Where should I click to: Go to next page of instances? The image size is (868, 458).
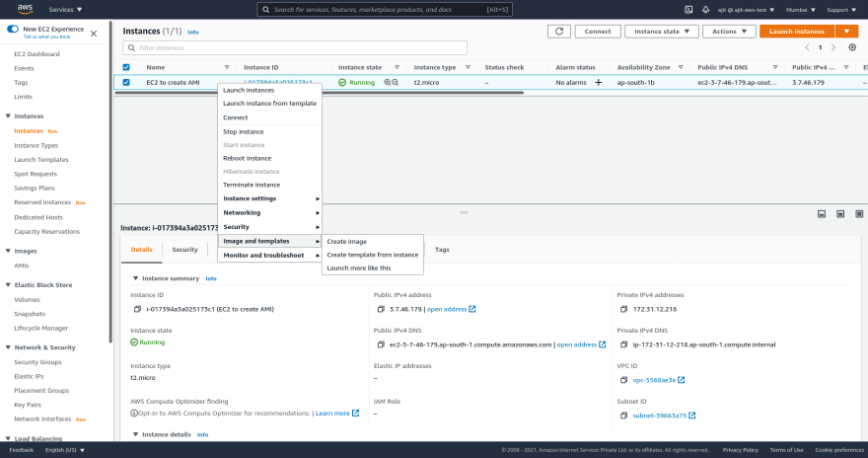(x=833, y=47)
